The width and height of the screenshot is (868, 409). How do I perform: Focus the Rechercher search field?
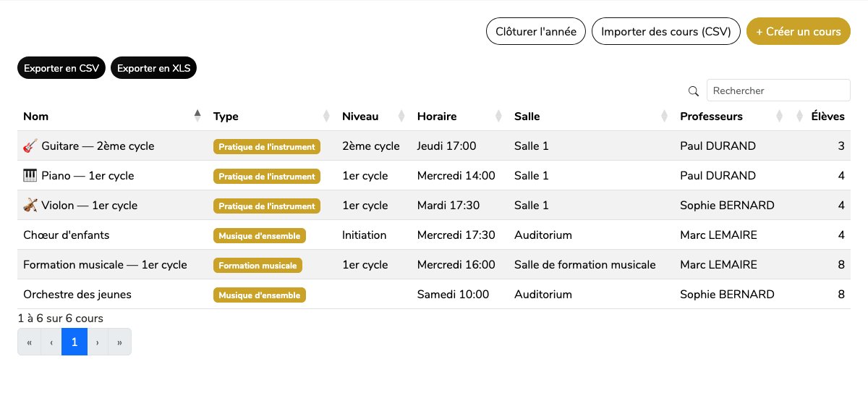click(x=778, y=90)
